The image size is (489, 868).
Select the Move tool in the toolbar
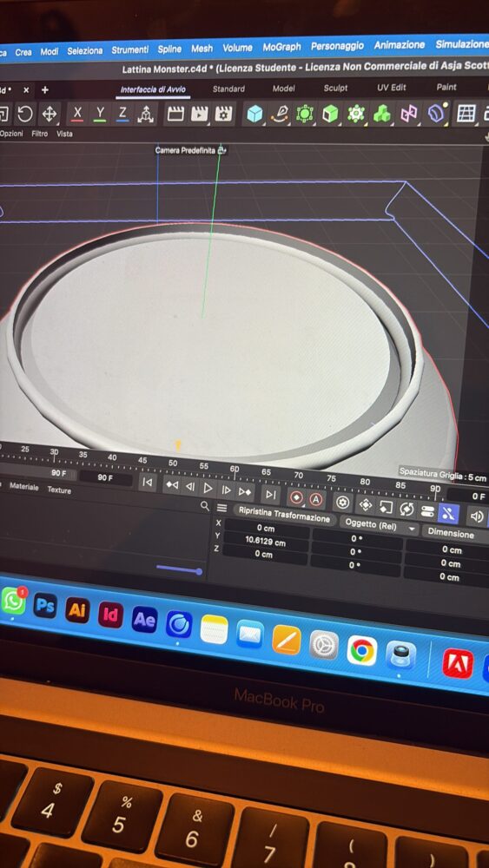[x=50, y=114]
